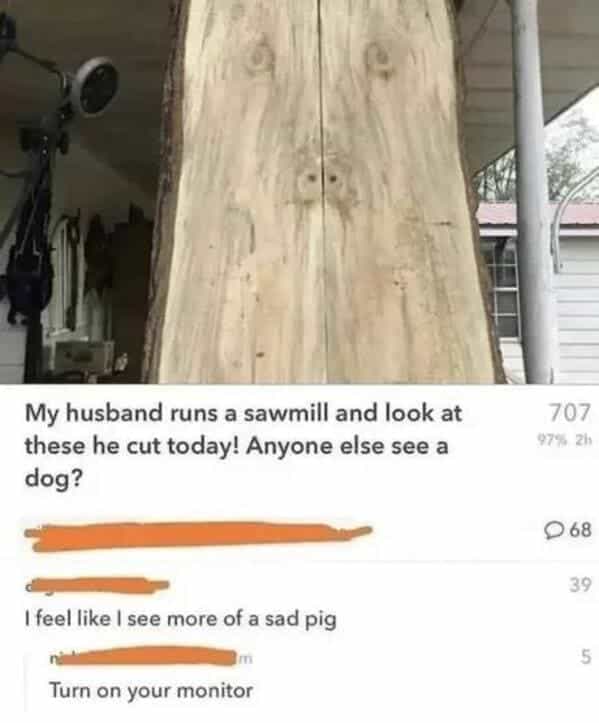Image resolution: width=599 pixels, height=723 pixels.
Task: Open the redacted username of the reply
Action: pos(151,658)
